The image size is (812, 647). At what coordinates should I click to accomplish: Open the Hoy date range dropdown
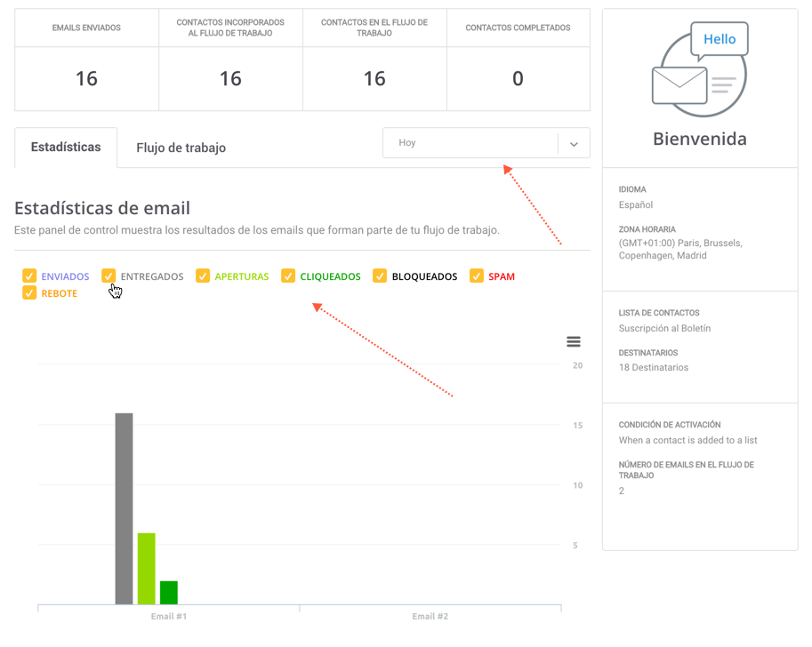click(x=486, y=143)
